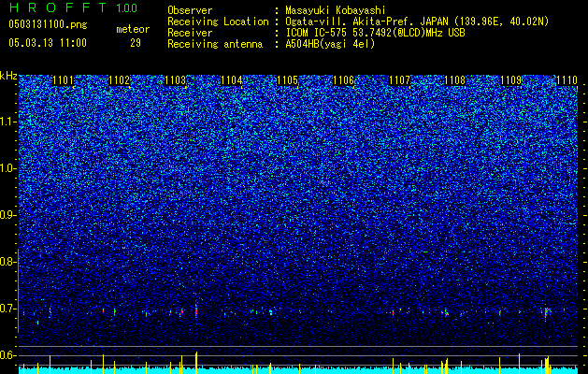588x374 pixels.
Task: Click the meteor count value 29
Action: tap(136, 43)
